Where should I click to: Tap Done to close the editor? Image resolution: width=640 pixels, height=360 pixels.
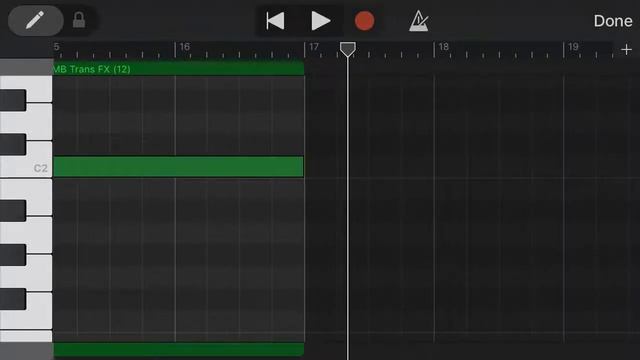(613, 21)
